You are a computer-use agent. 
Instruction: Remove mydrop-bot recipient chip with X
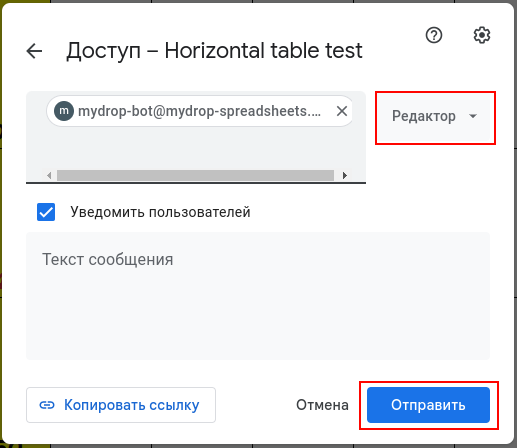(342, 111)
